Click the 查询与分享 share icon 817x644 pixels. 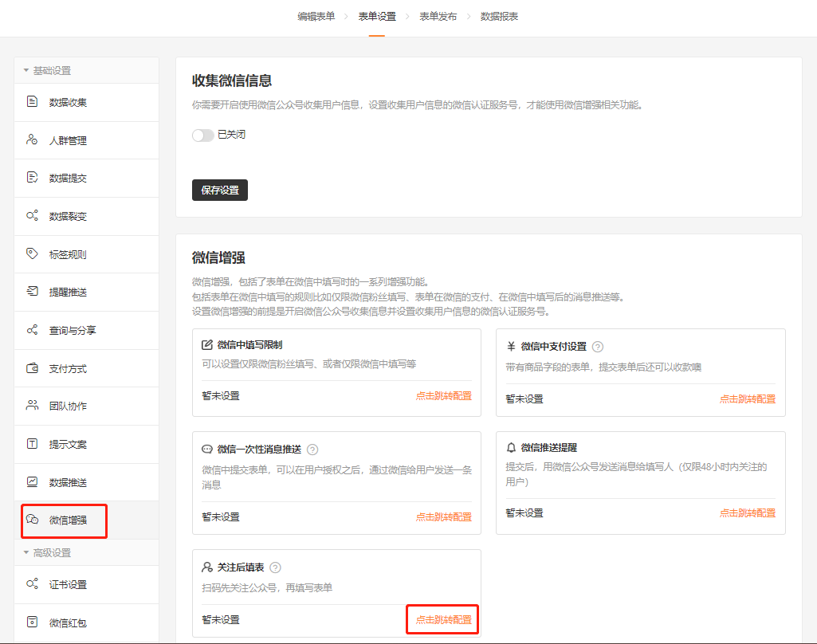[33, 330]
